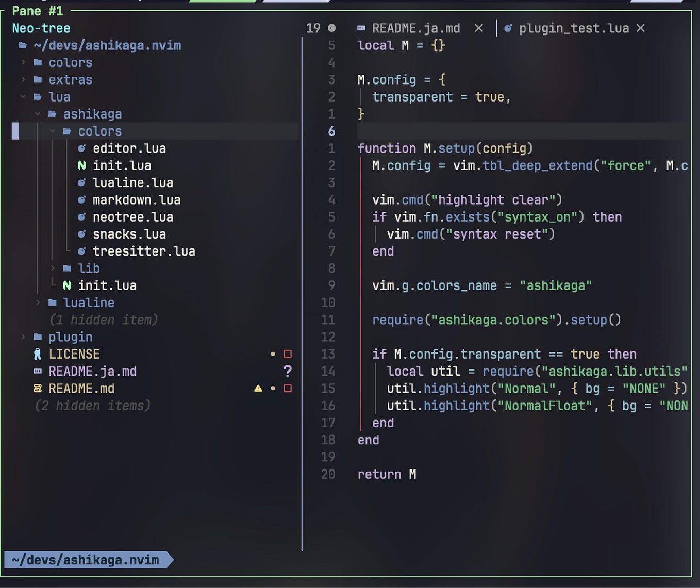This screenshot has width=700, height=588.
Task: Click the red untracked square beside README.md
Action: (288, 389)
